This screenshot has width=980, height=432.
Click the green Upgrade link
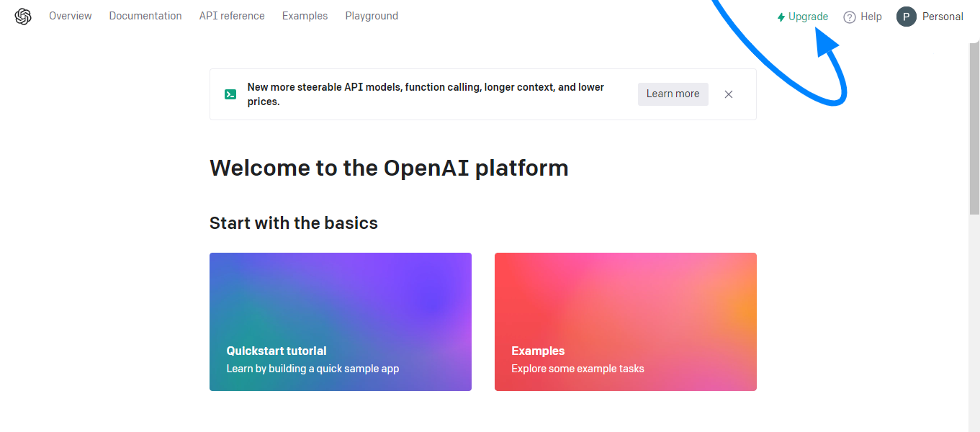click(x=803, y=17)
